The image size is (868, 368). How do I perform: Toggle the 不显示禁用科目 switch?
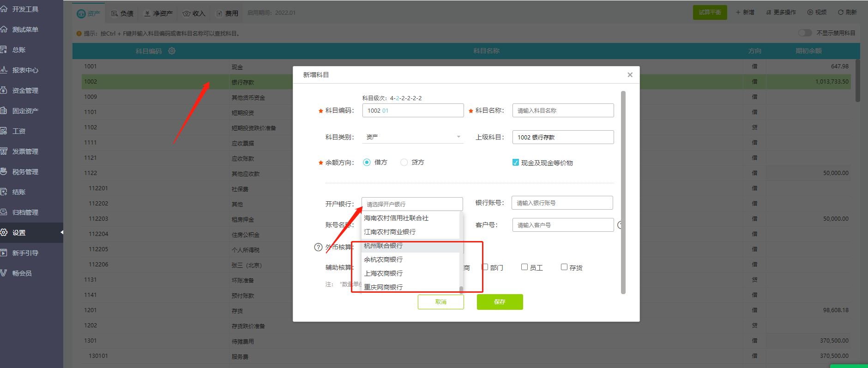point(805,33)
